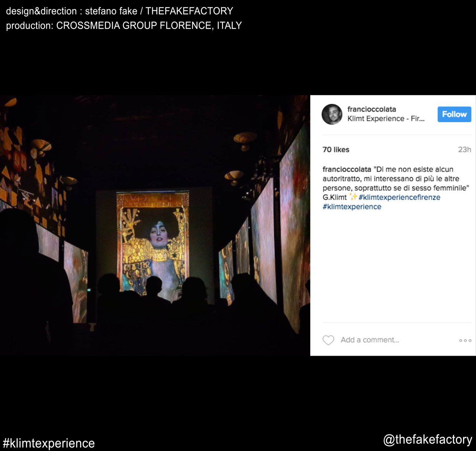Click the G.Klimt quote attribution text
This screenshot has height=451, width=476.
(334, 198)
